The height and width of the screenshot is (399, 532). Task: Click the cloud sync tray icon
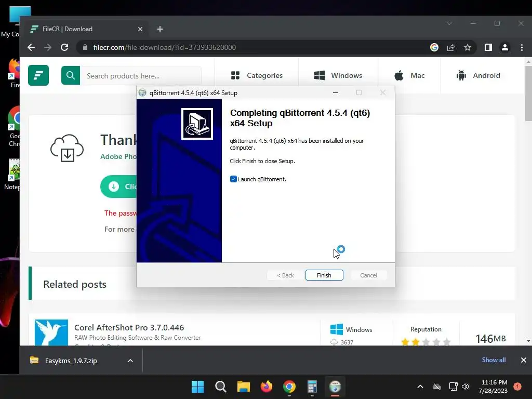pos(437,387)
